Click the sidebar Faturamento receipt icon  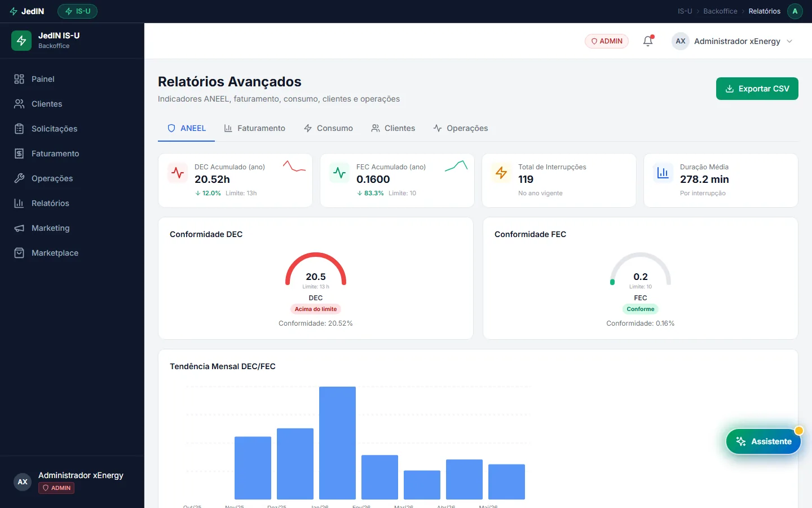(x=19, y=154)
